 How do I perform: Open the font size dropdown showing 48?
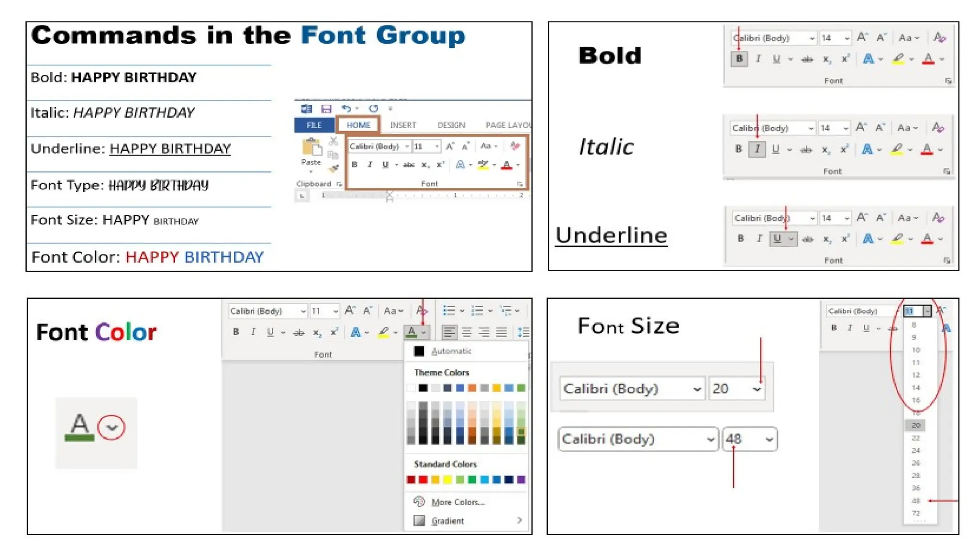pos(769,439)
